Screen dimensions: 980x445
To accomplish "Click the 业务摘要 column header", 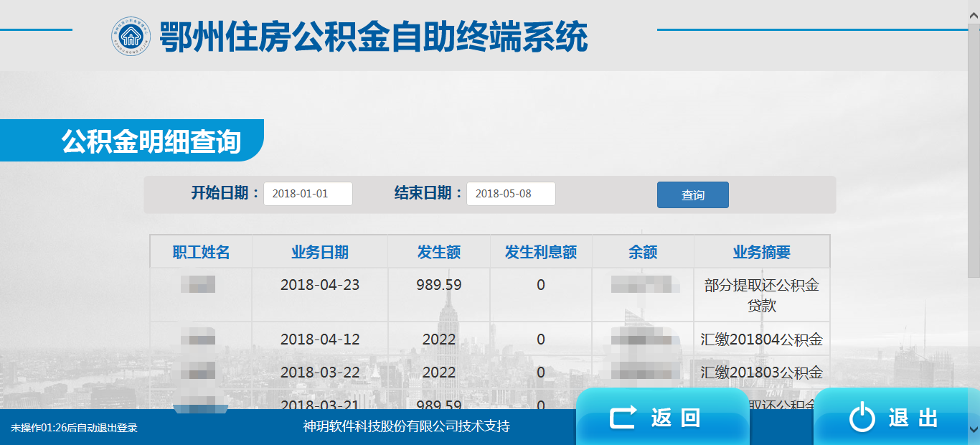I will pyautogui.click(x=761, y=252).
